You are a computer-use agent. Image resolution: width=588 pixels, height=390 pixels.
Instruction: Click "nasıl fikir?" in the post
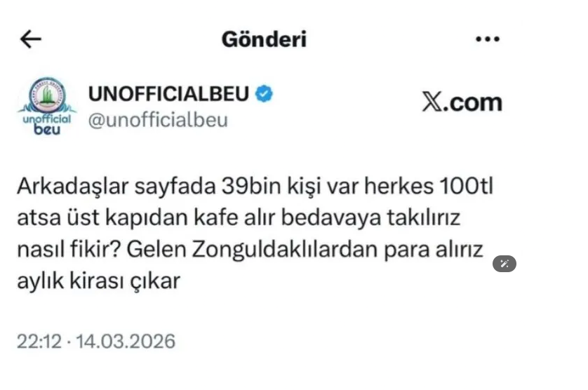66,250
